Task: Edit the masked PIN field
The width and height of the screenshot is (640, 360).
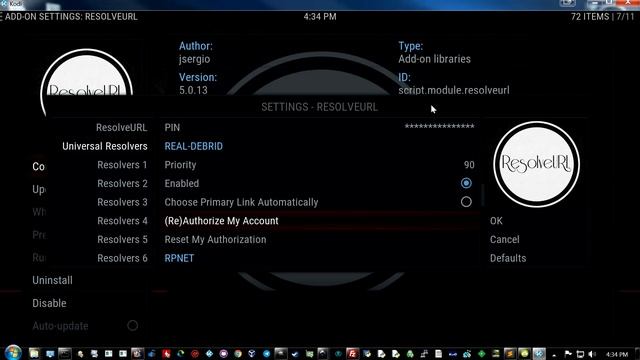Action: [x=319, y=127]
